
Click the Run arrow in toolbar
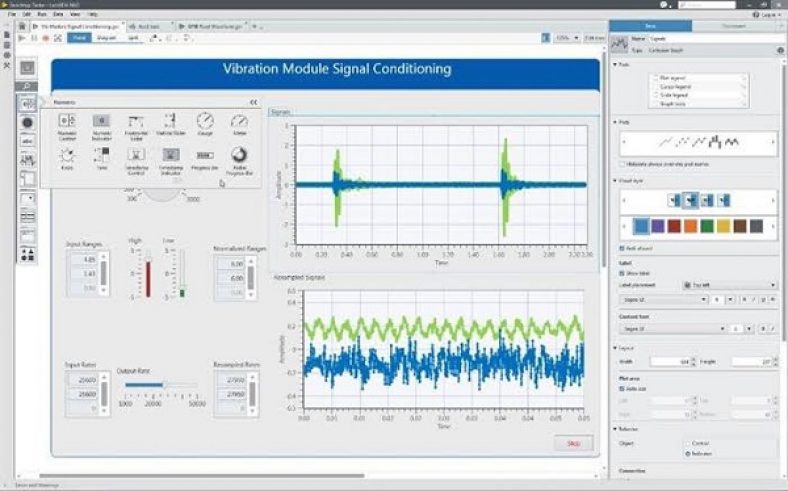(22, 38)
